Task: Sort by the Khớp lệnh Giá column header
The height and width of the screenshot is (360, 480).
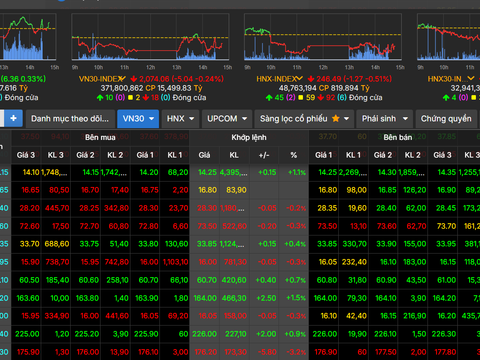Action: 204,155
